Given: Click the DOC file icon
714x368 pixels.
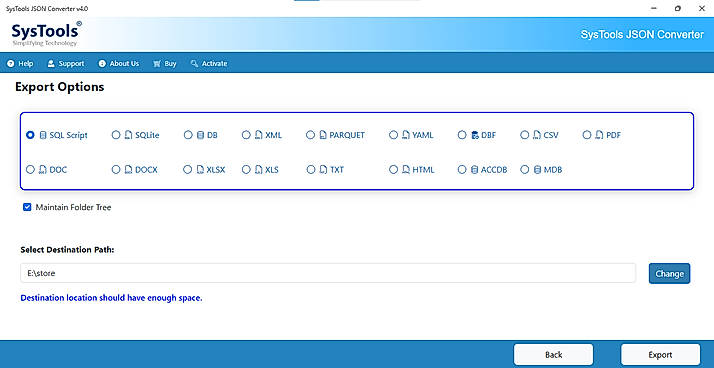Looking at the screenshot, I should (43, 170).
